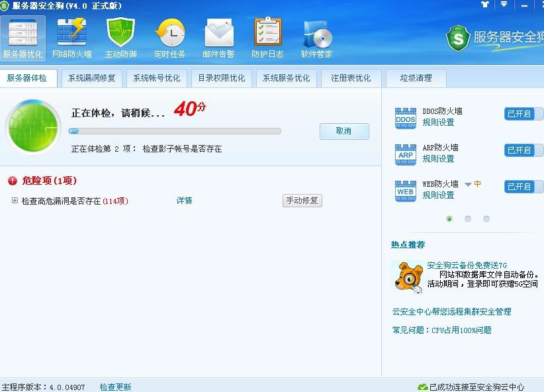Click the 危险项(1项) heading

(49, 181)
